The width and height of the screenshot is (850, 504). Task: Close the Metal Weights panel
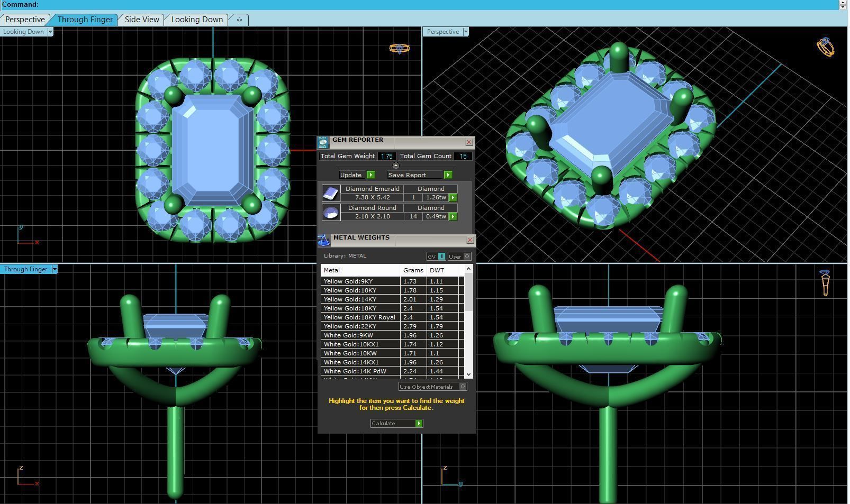[470, 240]
